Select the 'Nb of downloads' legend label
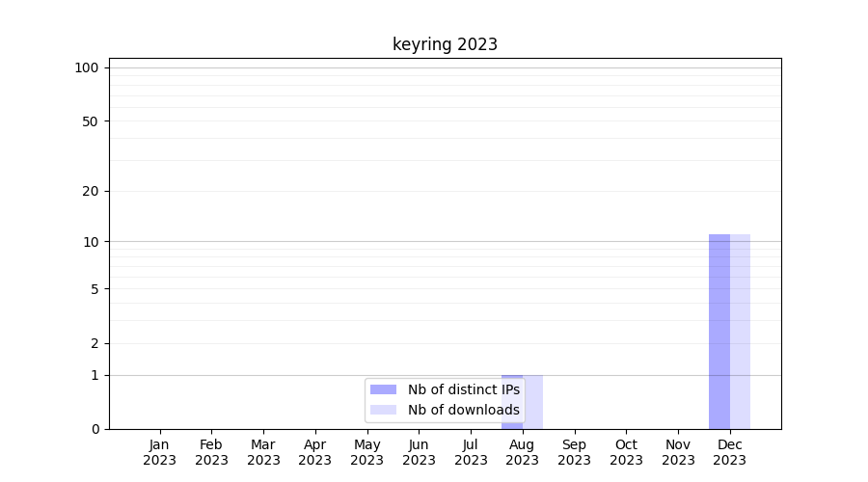Screen dimensions: 868x482 click(x=463, y=410)
